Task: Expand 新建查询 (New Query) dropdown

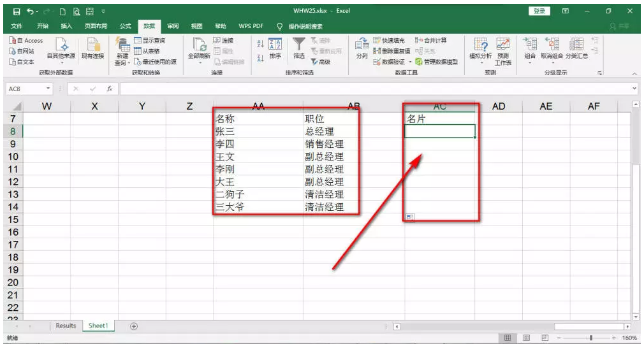Action: click(x=129, y=63)
